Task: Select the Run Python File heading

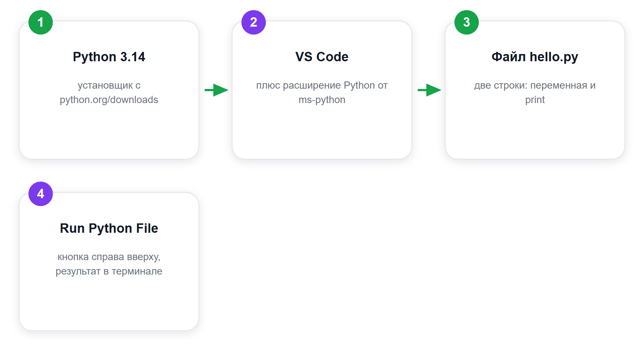Action: 109,228
